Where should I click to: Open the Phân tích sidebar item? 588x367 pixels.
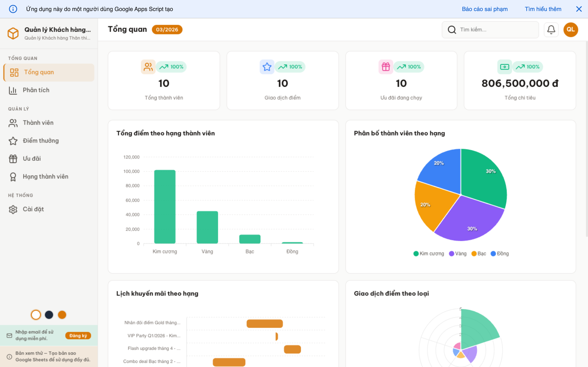[36, 90]
